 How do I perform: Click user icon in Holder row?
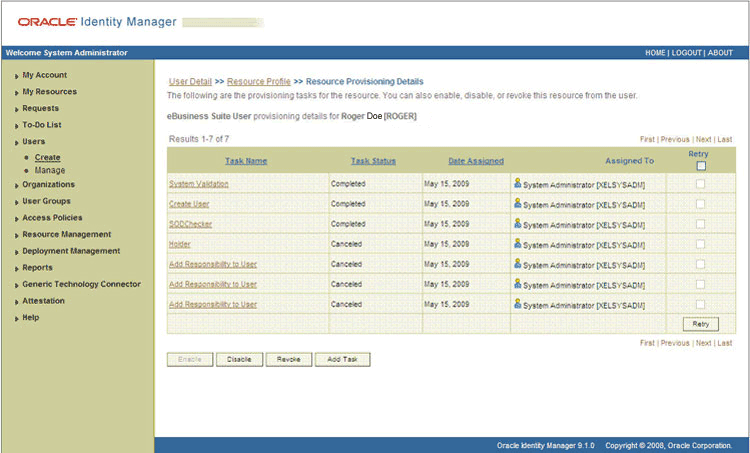pos(517,243)
